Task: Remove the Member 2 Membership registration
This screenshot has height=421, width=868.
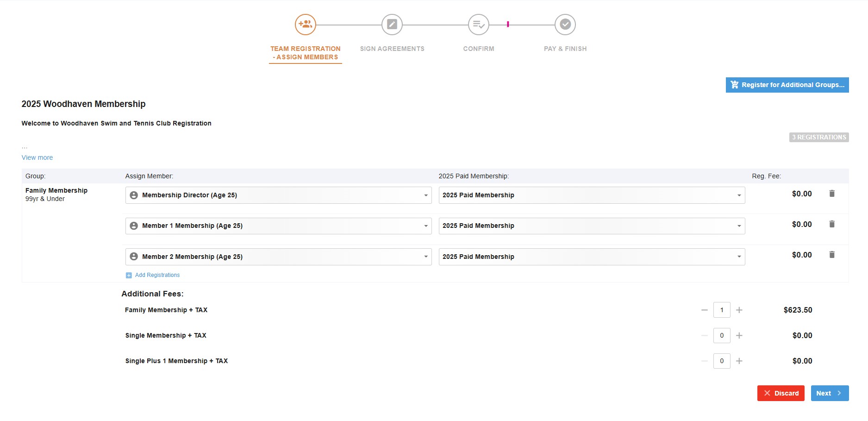Action: (831, 255)
